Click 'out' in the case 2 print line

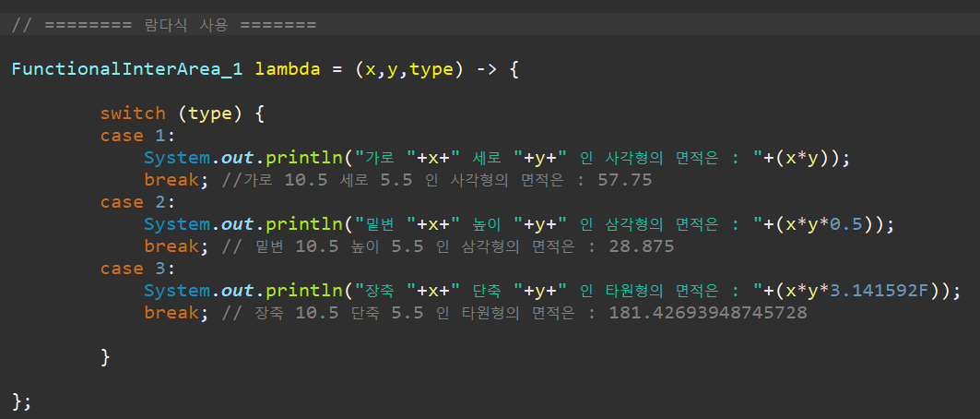click(x=238, y=224)
